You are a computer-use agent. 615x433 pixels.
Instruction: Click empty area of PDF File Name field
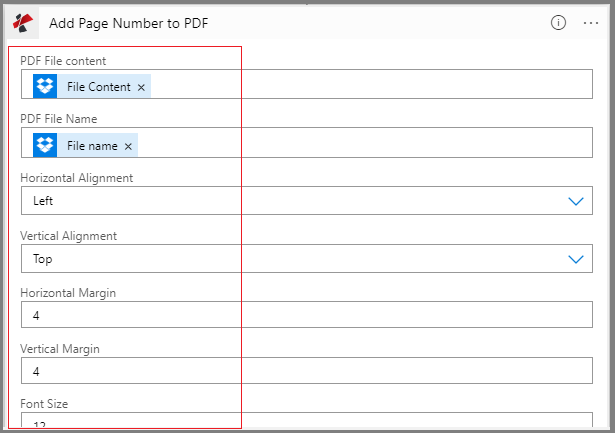coord(380,146)
